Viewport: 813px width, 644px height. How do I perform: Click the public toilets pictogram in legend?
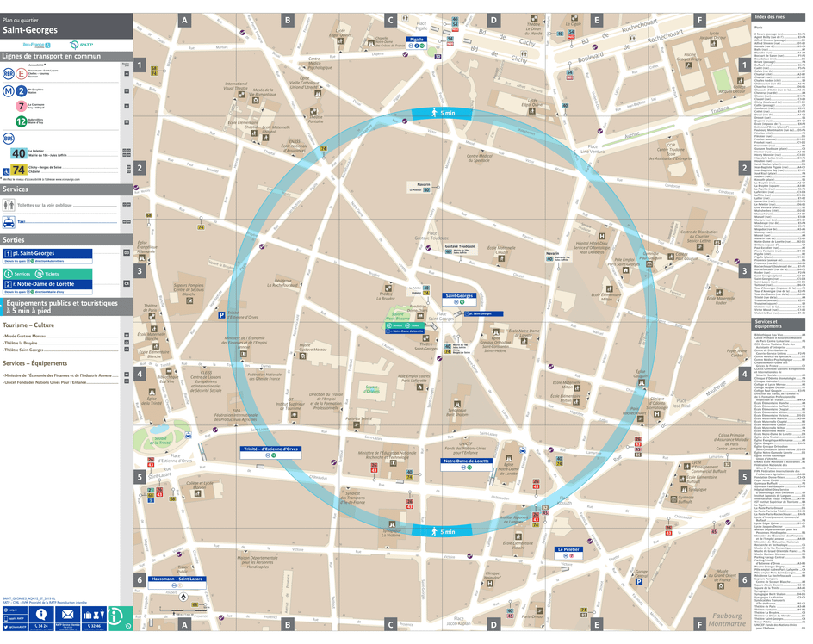[8, 204]
